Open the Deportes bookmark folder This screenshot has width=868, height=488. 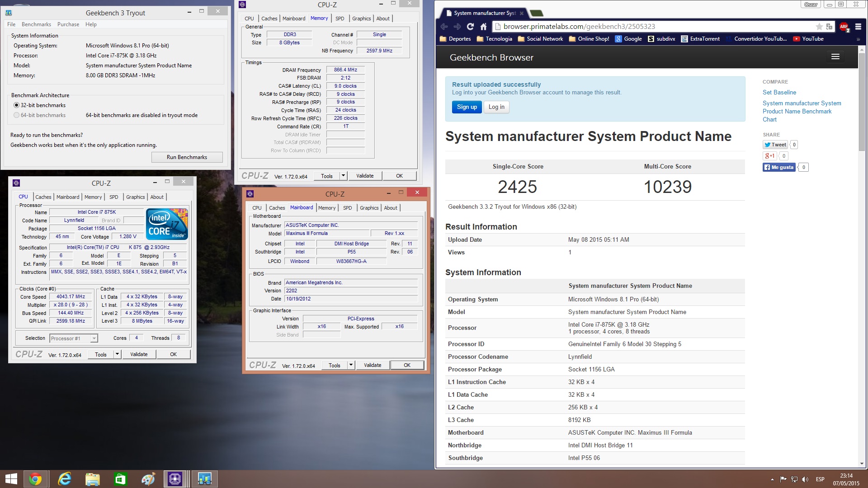coord(455,39)
